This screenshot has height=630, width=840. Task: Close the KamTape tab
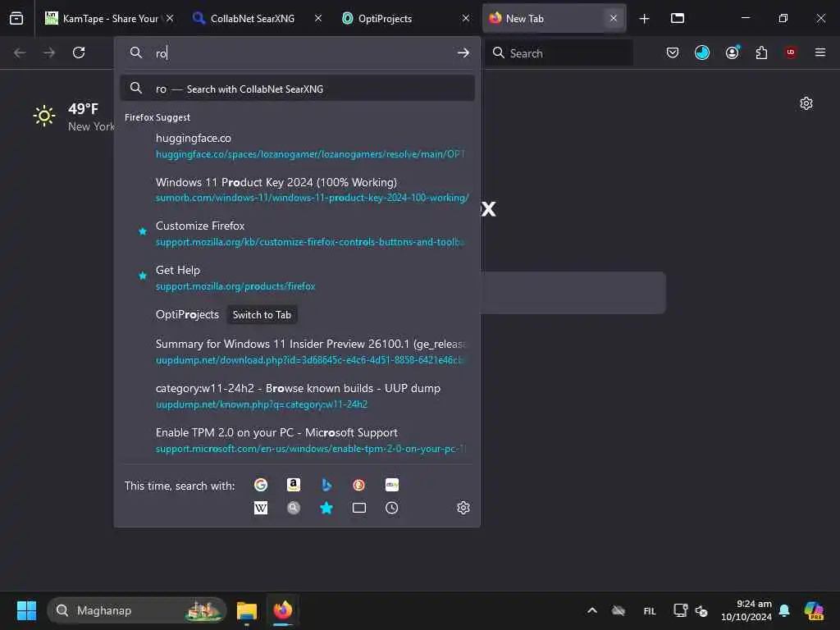tap(170, 18)
